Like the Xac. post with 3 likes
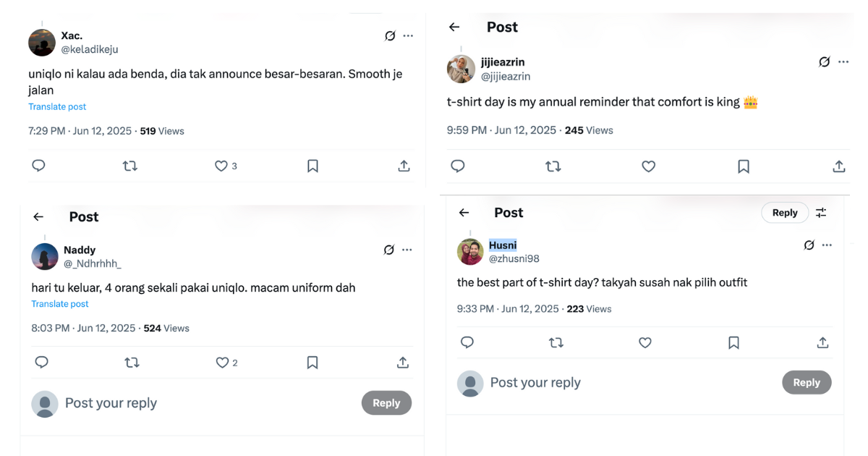868x456 pixels. [x=221, y=166]
